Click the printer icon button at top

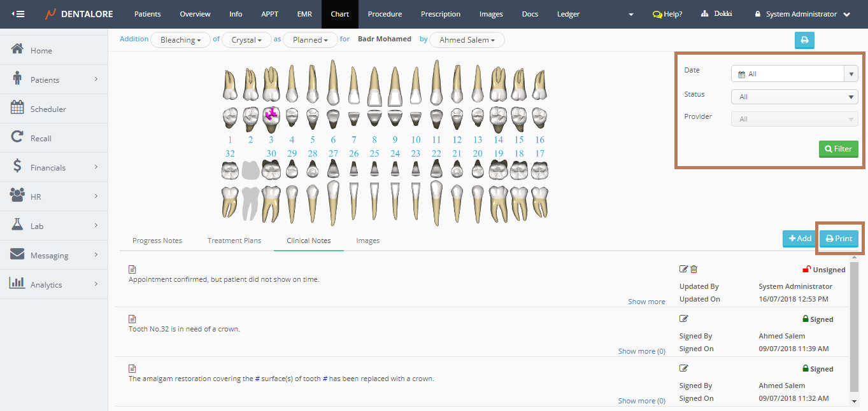tap(804, 40)
